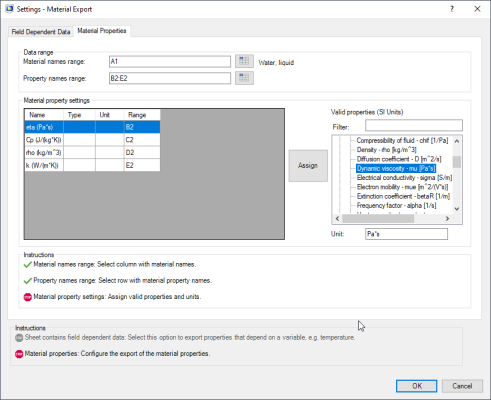
Task: Click the right arrow of the horizontal scrollbar
Action: tap(447, 219)
